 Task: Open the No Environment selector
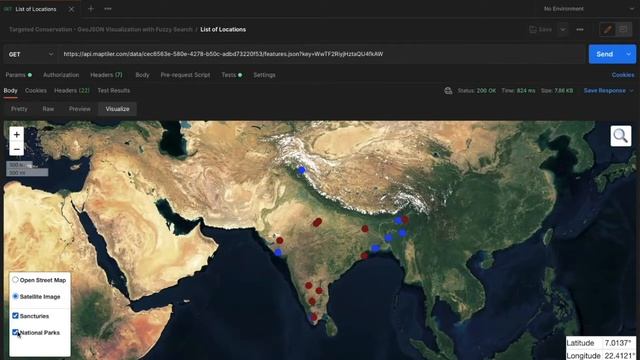point(589,9)
